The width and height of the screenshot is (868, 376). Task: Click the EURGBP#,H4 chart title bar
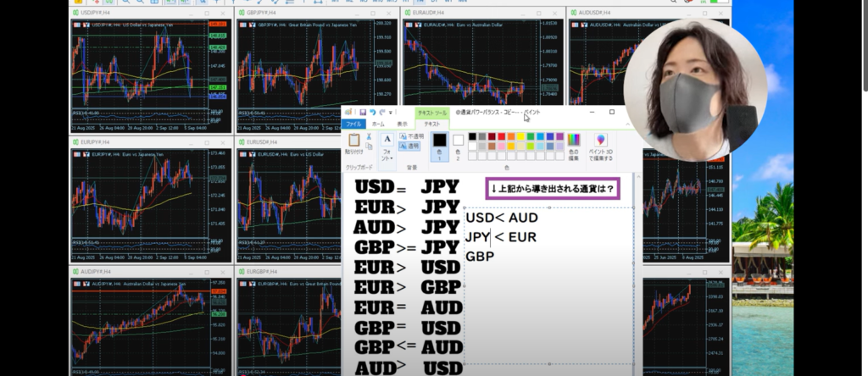pos(288,272)
